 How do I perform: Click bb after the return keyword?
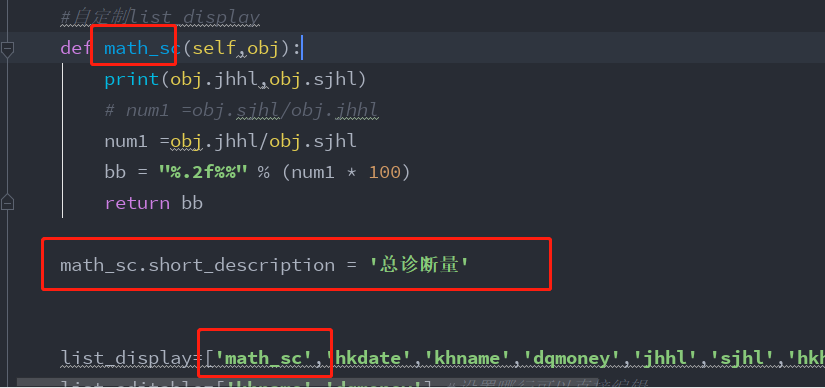click(192, 203)
